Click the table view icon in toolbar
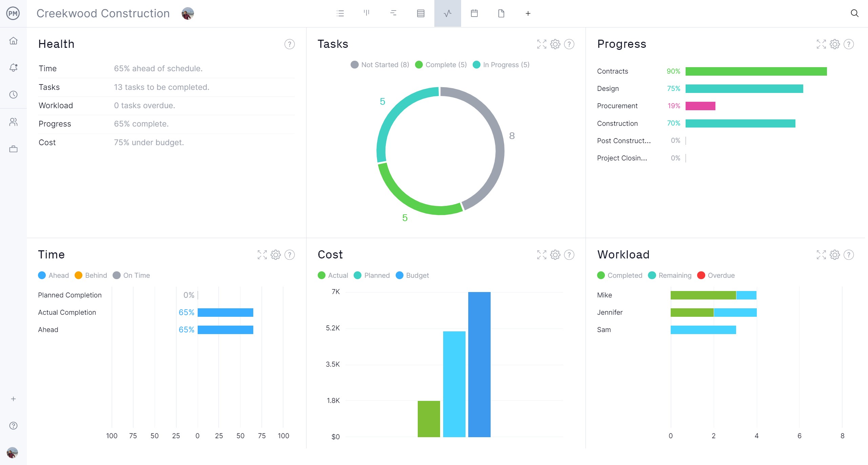 tap(421, 13)
